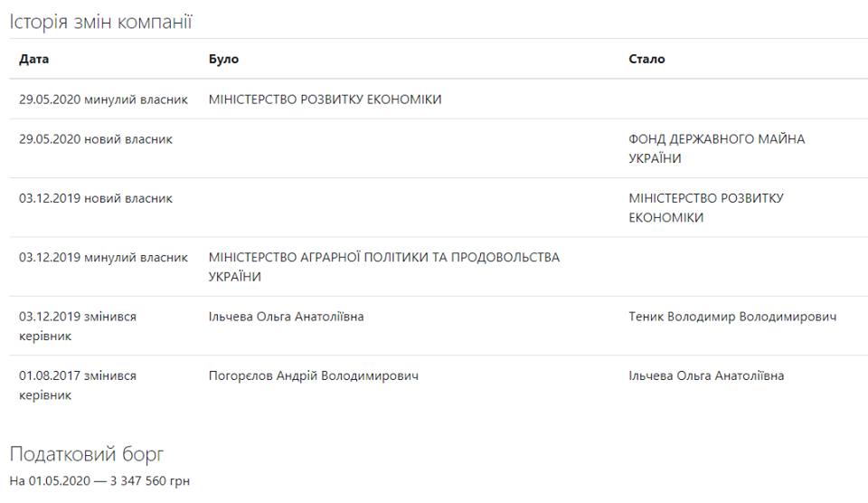Select the '03.12.2019 змінився керівник' date cell
The width and height of the screenshot is (868, 503).
78,326
